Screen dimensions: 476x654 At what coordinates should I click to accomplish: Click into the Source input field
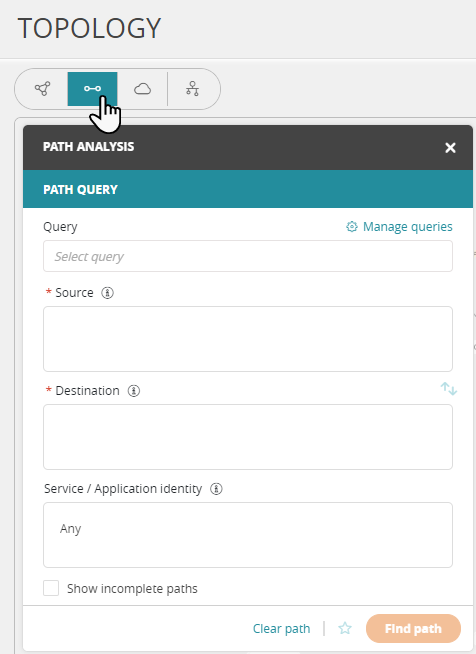[x=248, y=339]
